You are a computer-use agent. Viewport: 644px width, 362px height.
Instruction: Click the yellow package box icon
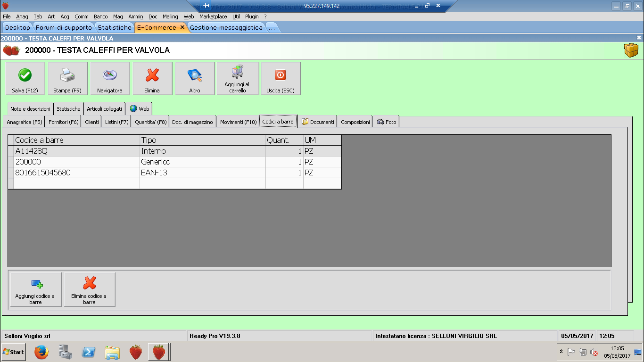click(x=631, y=50)
